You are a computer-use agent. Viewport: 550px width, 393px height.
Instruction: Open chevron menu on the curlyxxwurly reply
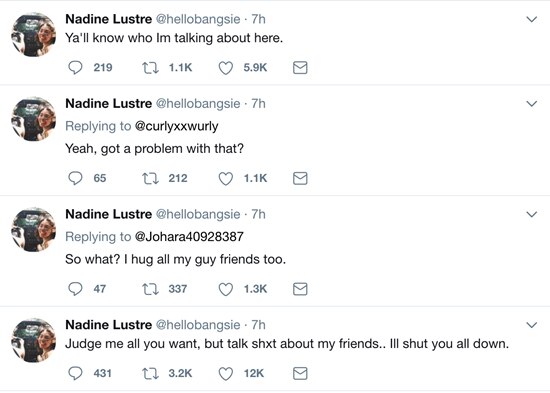pos(532,104)
